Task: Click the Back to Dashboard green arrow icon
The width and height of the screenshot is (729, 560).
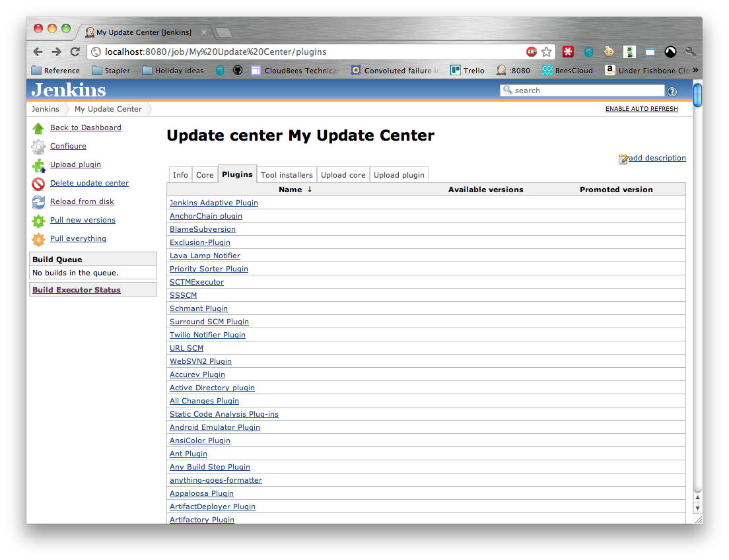Action: coord(38,128)
